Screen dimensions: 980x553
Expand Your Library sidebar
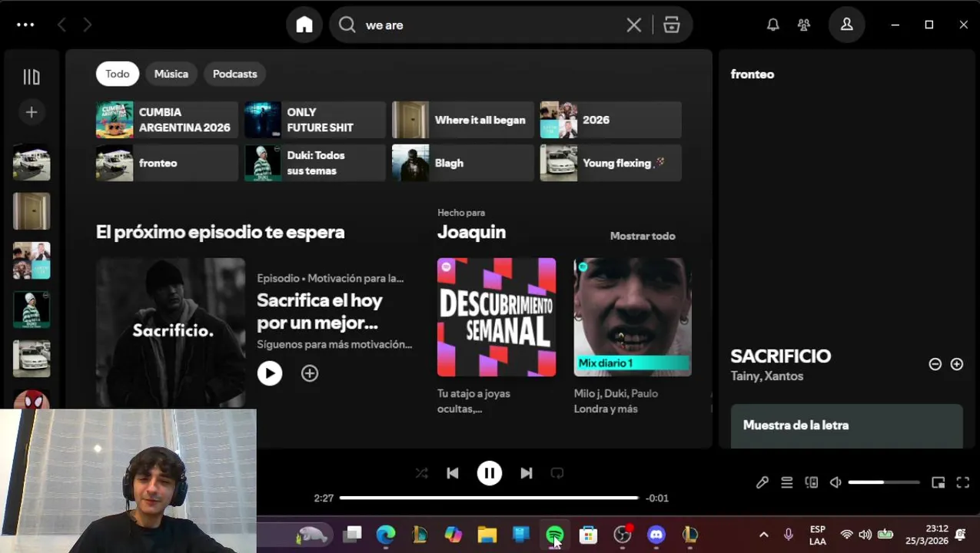(32, 77)
